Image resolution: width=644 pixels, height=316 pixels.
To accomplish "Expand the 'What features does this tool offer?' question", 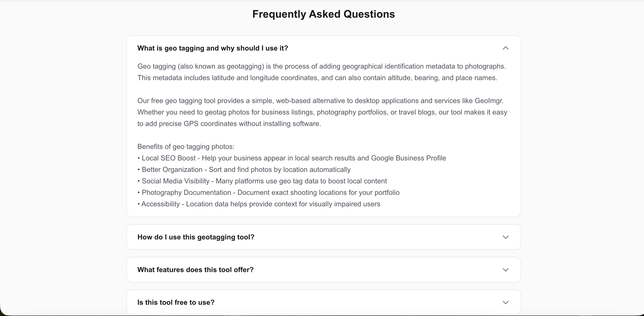I will coord(195,270).
